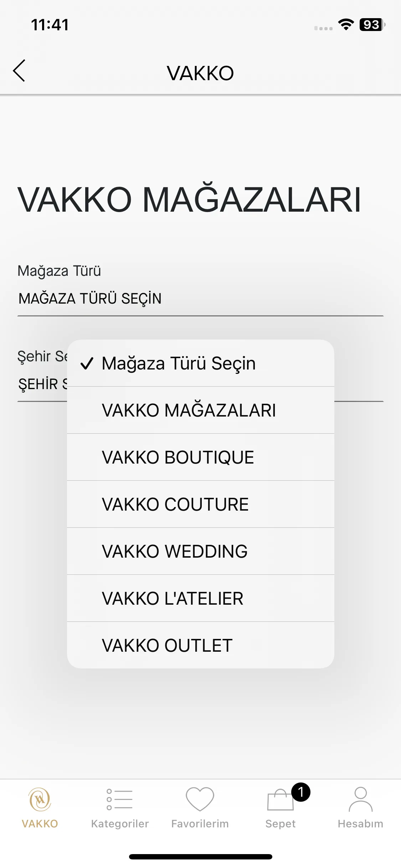Open Kategoriler list icon
The height and width of the screenshot is (868, 401).
coord(120,799)
